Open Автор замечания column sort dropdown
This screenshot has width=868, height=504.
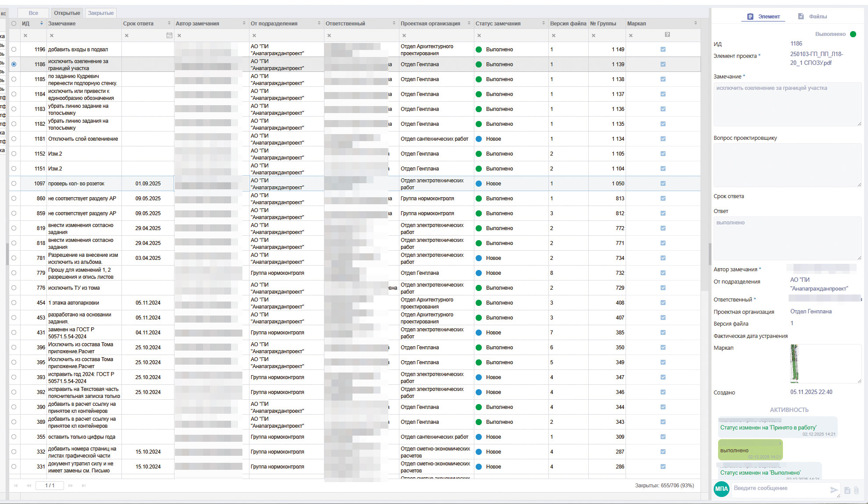tap(244, 23)
